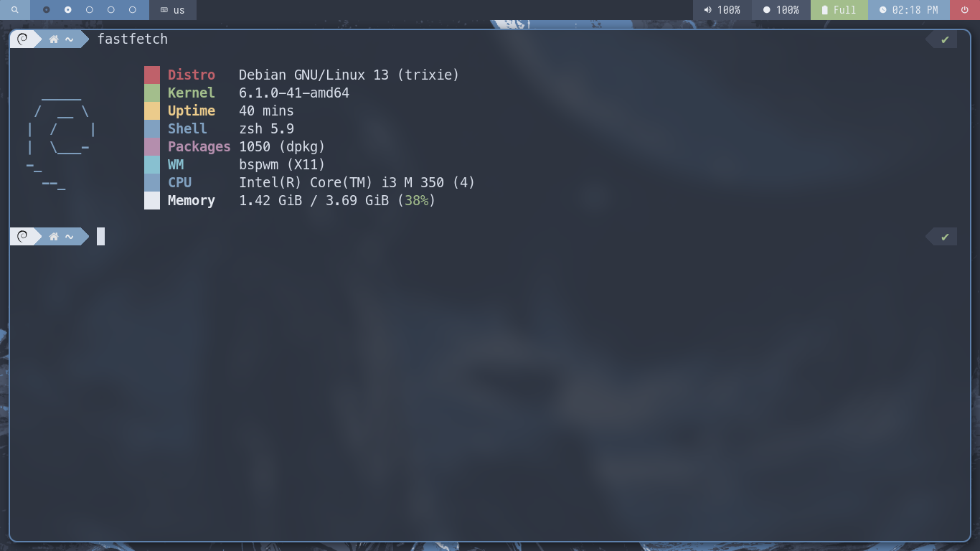Click the Debian swirl icon in the first prompt

tap(22, 39)
